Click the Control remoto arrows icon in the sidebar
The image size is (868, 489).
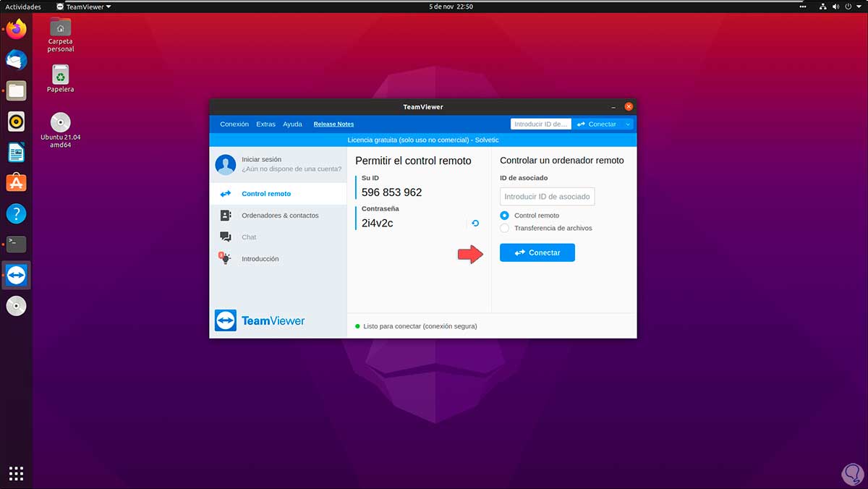click(x=226, y=194)
